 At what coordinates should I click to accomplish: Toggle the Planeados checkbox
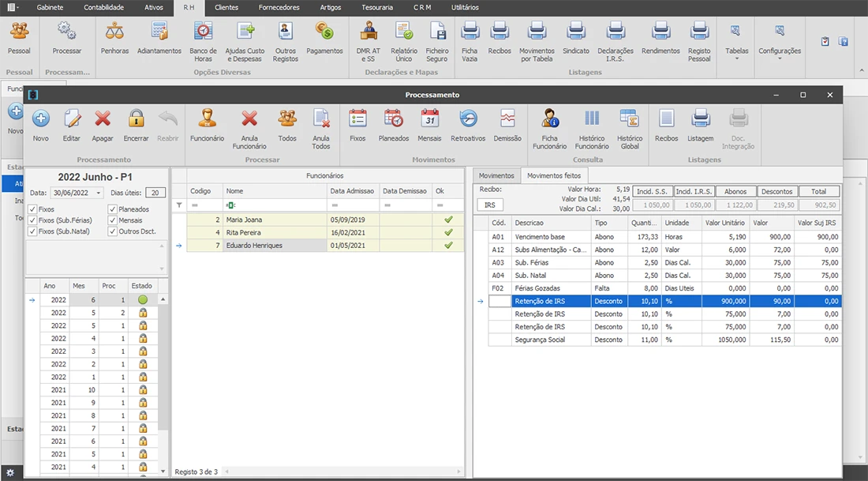(112, 209)
